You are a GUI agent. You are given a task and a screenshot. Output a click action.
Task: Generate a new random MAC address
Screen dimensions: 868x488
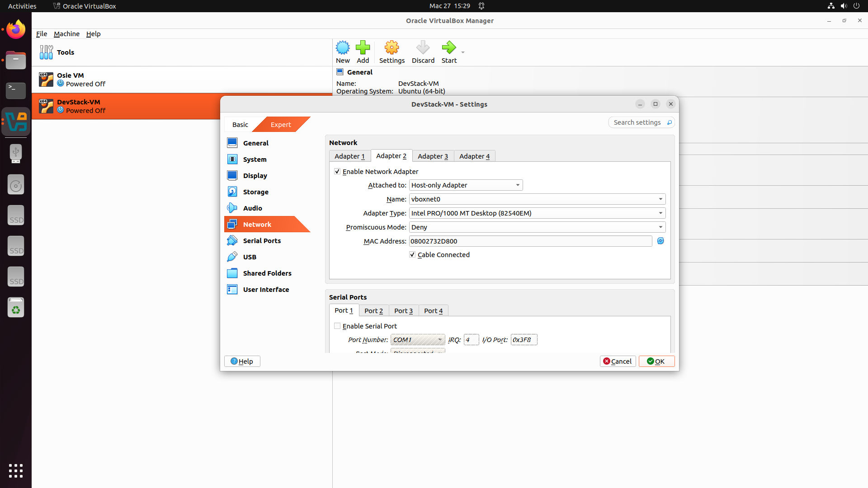point(660,241)
